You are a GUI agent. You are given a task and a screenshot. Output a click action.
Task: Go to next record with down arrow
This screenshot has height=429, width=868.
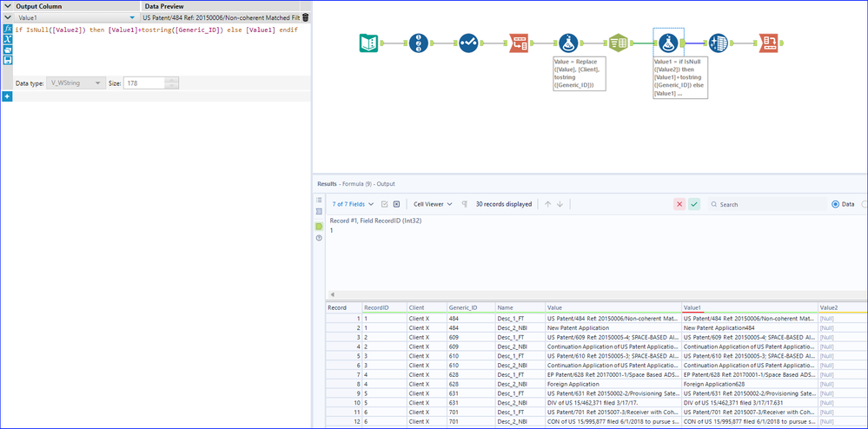pyautogui.click(x=560, y=204)
